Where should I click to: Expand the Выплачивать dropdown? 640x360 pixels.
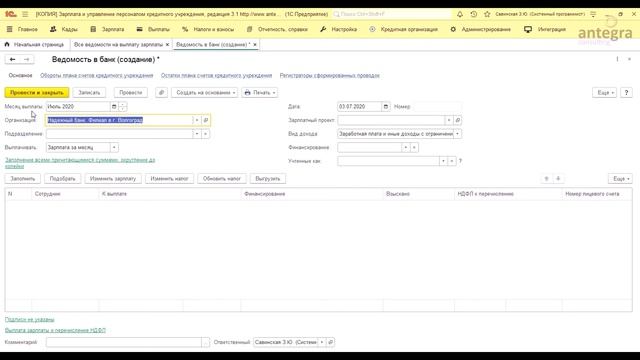(x=114, y=147)
